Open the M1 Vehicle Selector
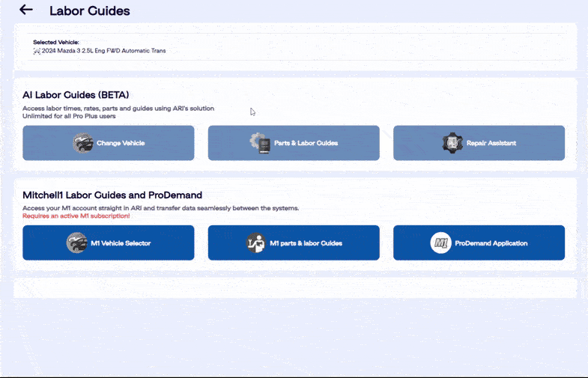The image size is (588, 378). pos(109,243)
